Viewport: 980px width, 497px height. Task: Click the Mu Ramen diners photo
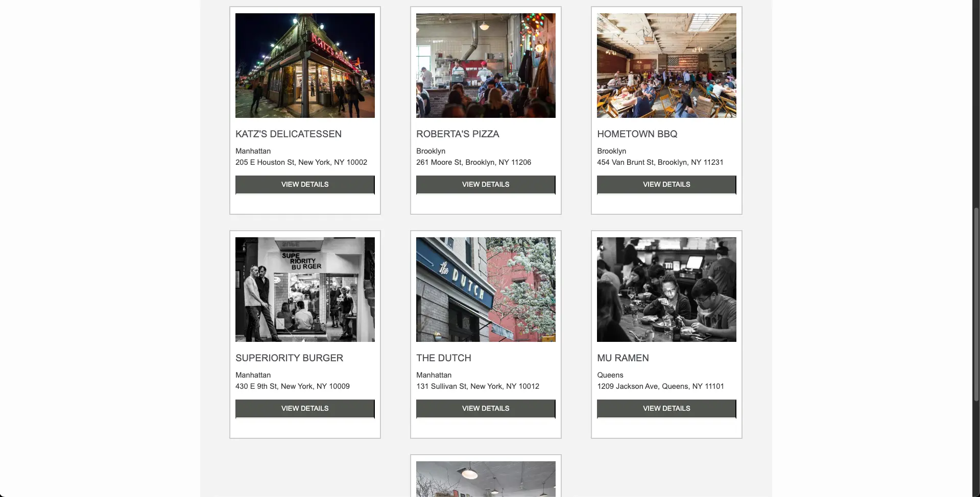(x=666, y=289)
